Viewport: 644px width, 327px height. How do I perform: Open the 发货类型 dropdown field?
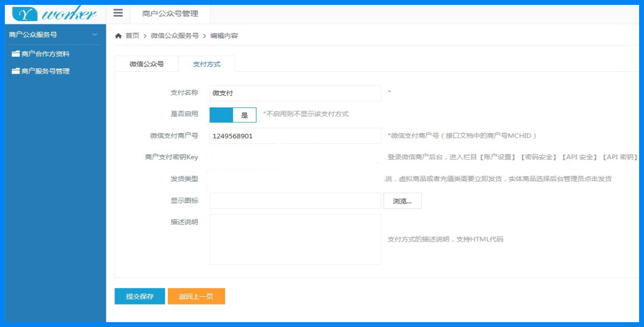pos(295,179)
